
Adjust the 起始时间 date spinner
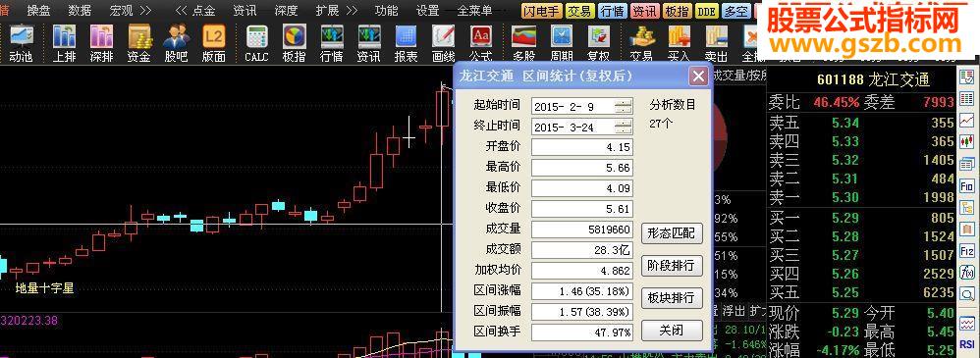(624, 107)
